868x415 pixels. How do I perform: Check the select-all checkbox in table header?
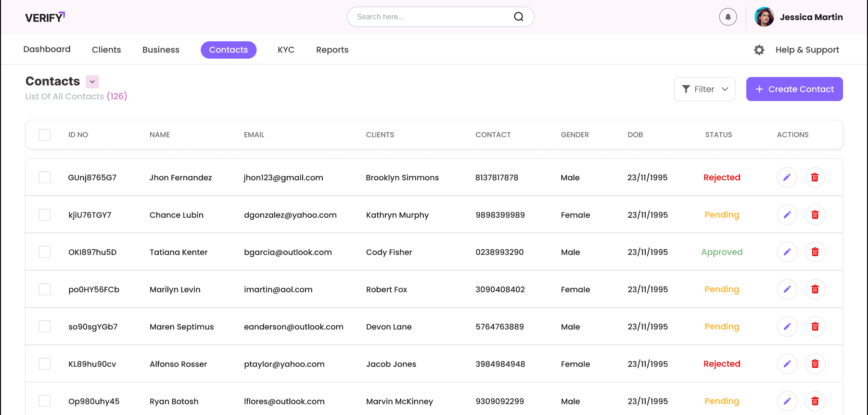(45, 135)
